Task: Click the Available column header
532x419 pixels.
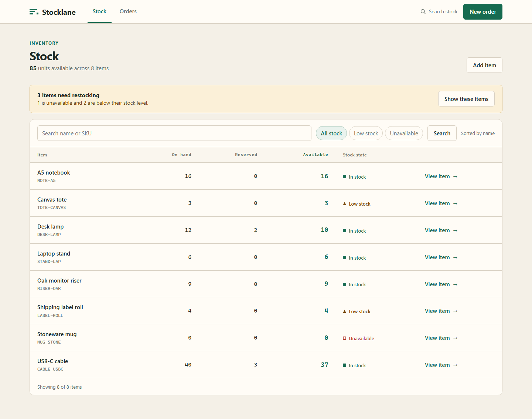Action: [316, 155]
